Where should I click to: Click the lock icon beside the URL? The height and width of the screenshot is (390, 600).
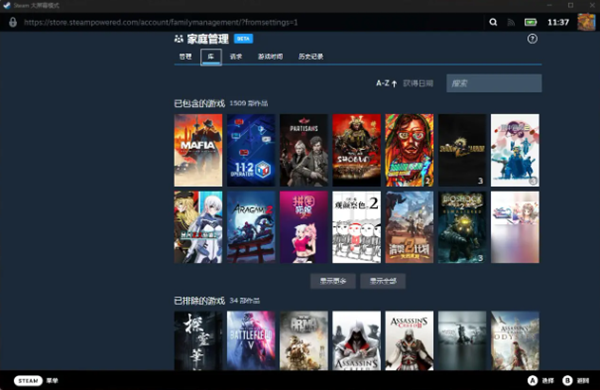[13, 22]
